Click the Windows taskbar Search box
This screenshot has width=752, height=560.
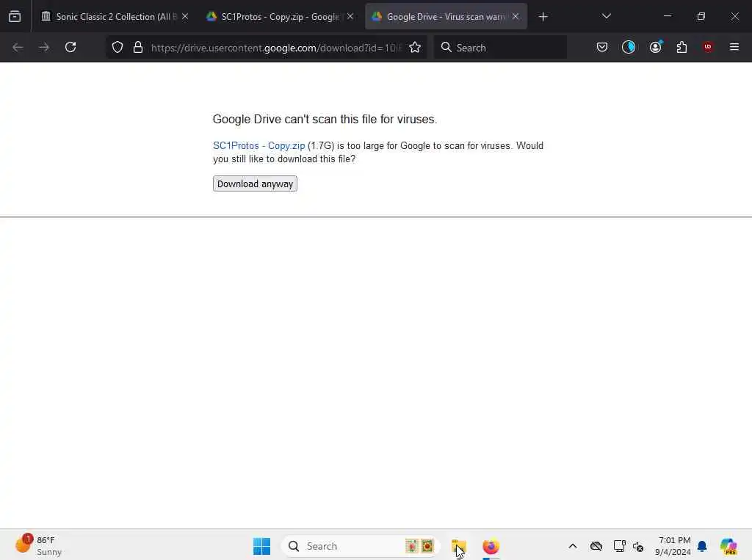coord(361,546)
